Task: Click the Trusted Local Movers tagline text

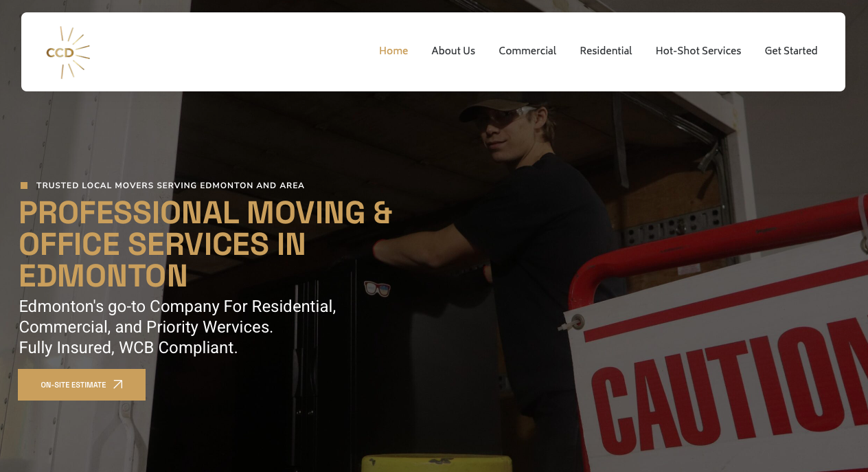Action: (x=170, y=186)
